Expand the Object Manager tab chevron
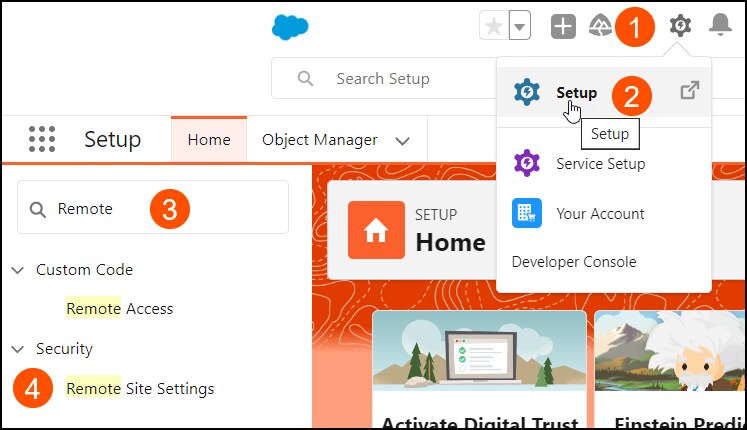 [x=403, y=141]
